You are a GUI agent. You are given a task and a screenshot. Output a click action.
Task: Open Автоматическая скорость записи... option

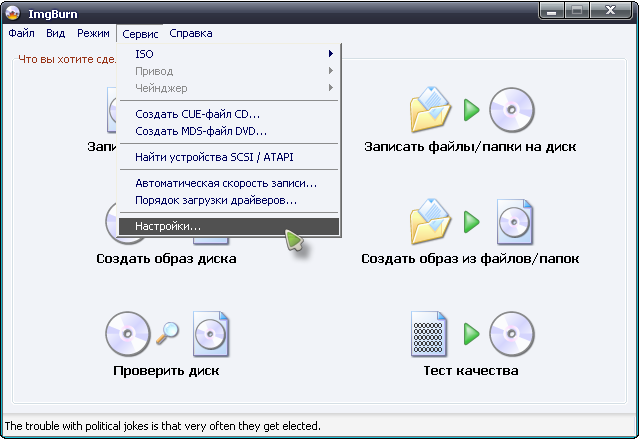(226, 183)
